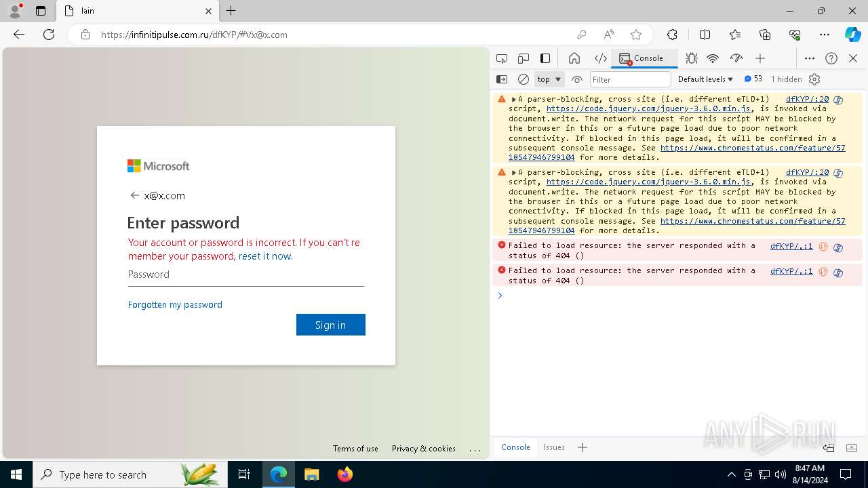Expand the first parser-blocking warning message

(x=514, y=99)
